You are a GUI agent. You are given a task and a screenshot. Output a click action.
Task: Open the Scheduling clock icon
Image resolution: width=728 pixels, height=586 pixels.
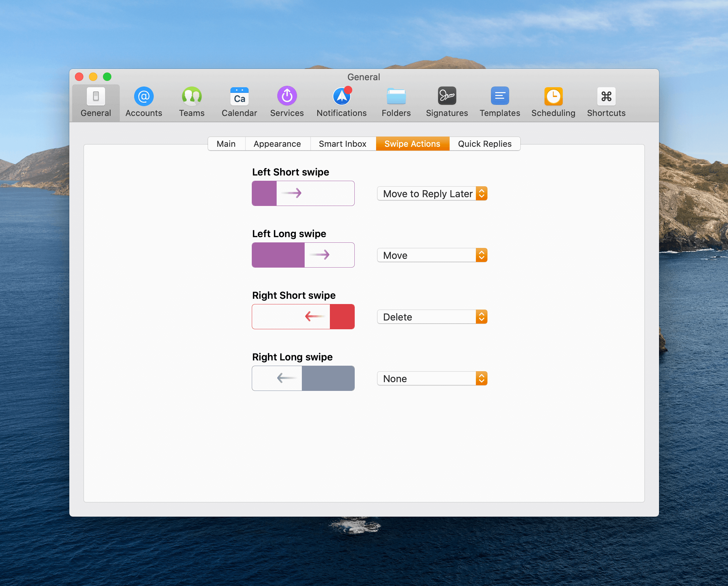coord(553,102)
